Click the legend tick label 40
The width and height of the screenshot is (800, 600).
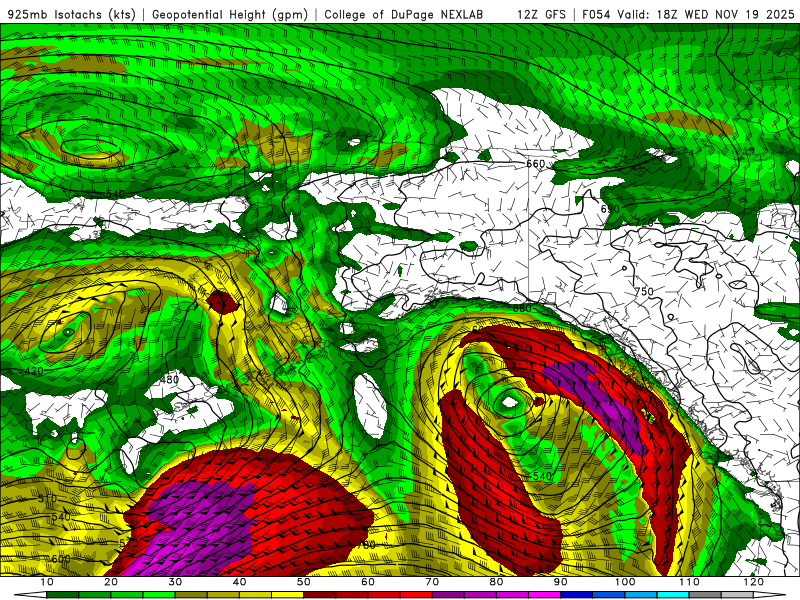(x=239, y=582)
